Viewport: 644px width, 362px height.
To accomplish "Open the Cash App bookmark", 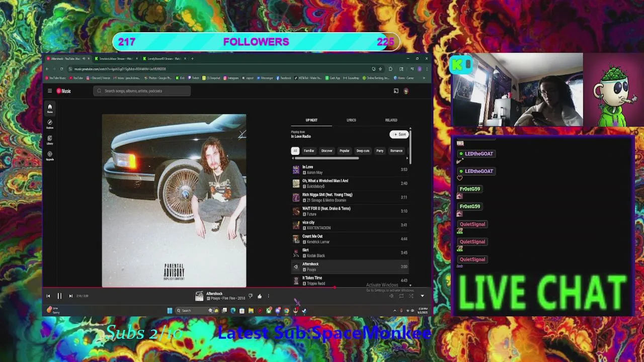I will point(333,78).
